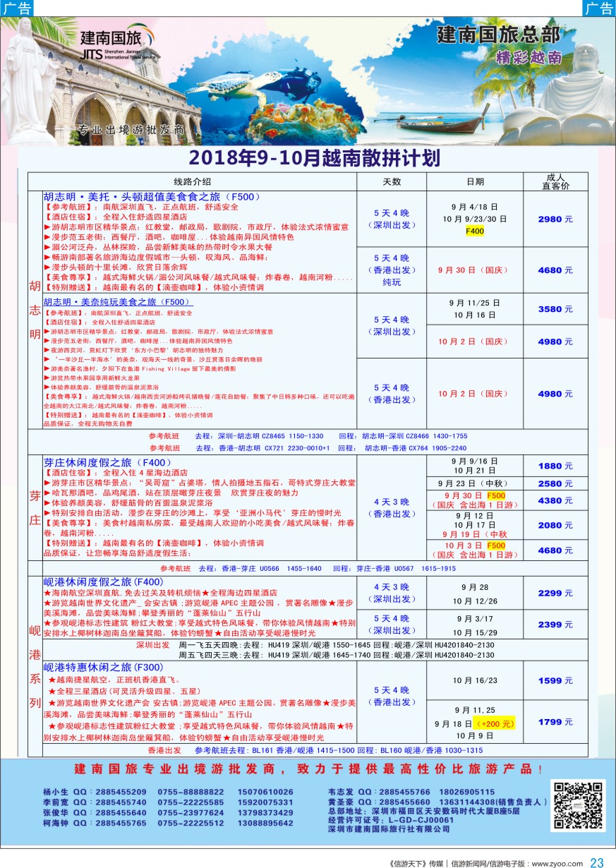Click the U0566 香港-芽庄 flight line
This screenshot has width=616, height=868.
coord(307,569)
